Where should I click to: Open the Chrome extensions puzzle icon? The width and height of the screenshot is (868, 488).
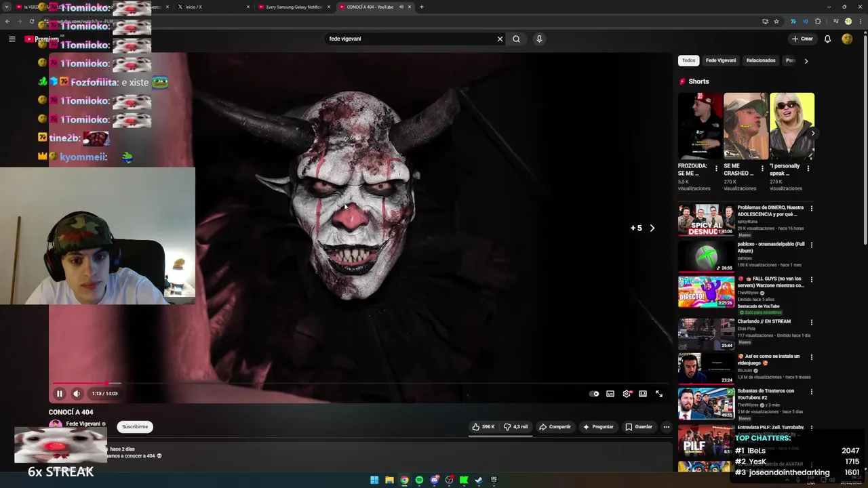pyautogui.click(x=818, y=22)
